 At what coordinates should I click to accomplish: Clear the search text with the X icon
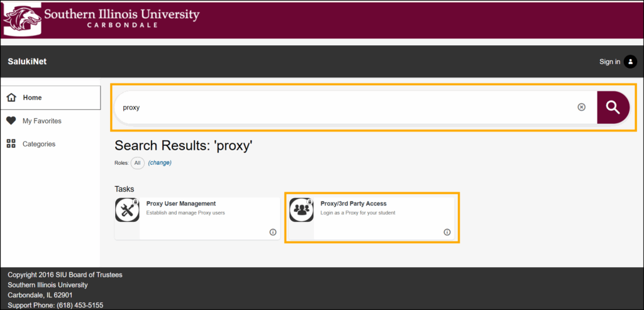[x=581, y=107]
